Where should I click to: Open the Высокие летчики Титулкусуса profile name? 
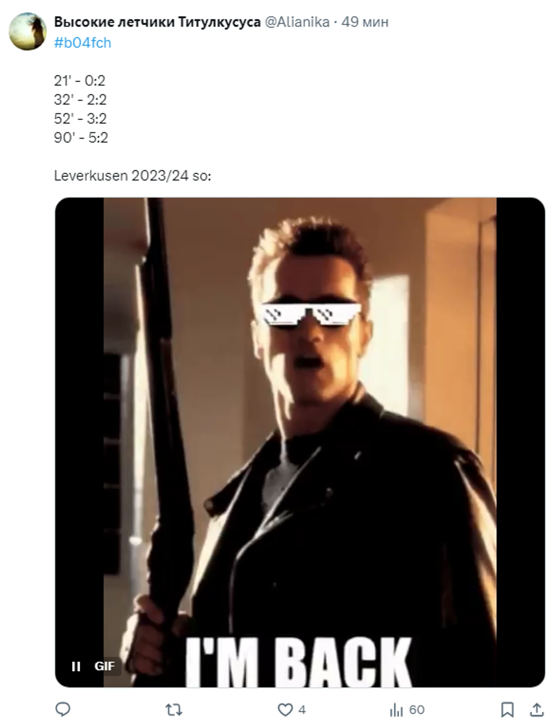coord(157,22)
